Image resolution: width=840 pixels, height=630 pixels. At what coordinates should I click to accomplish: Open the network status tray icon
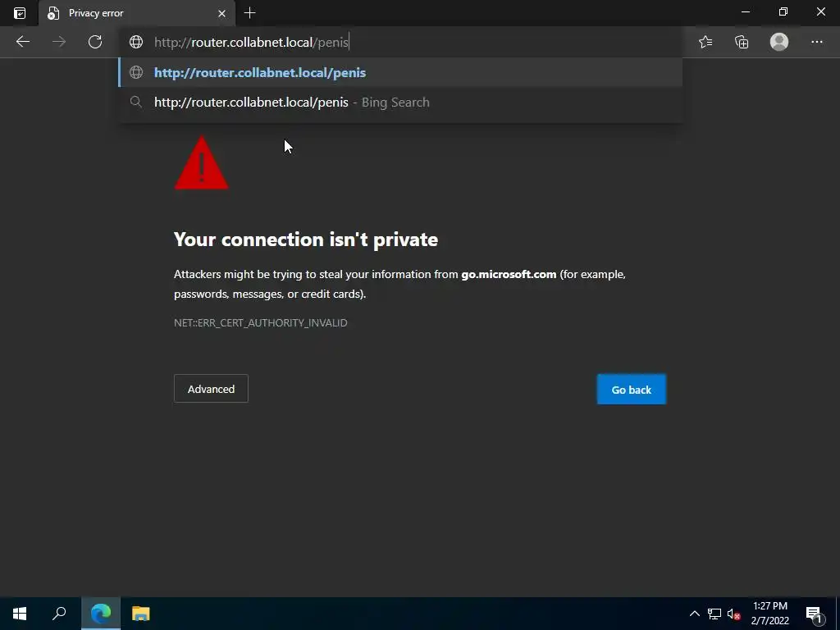(x=714, y=614)
